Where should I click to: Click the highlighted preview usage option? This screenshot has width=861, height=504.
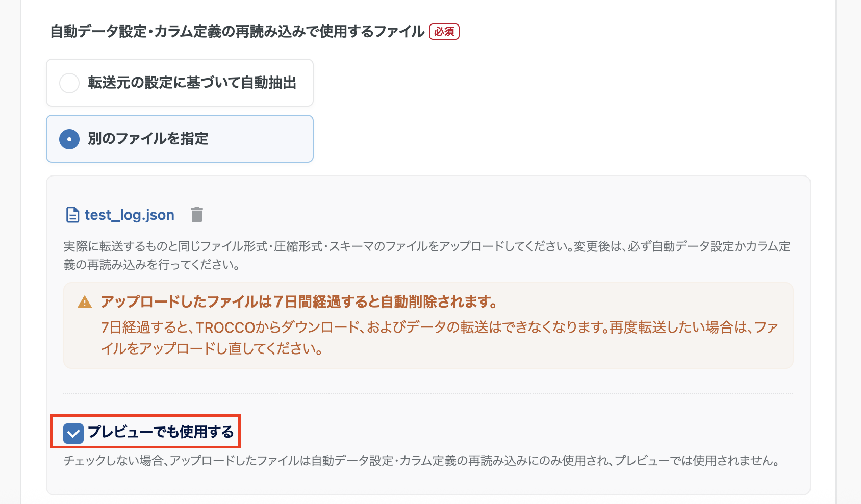(x=146, y=433)
